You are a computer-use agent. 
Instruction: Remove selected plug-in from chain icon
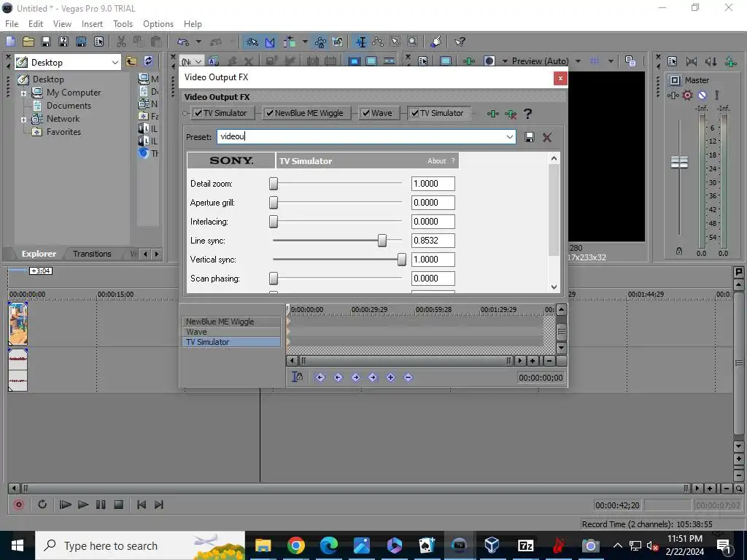(510, 114)
